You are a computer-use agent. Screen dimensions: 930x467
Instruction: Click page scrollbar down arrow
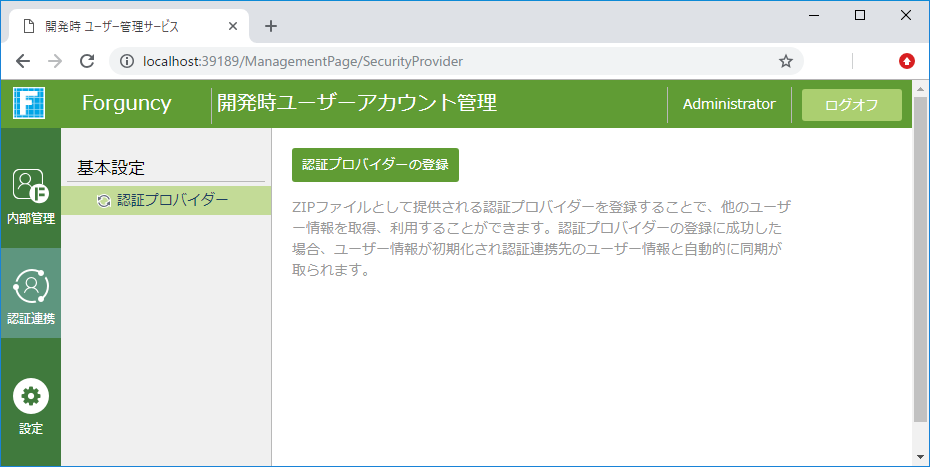point(921,457)
